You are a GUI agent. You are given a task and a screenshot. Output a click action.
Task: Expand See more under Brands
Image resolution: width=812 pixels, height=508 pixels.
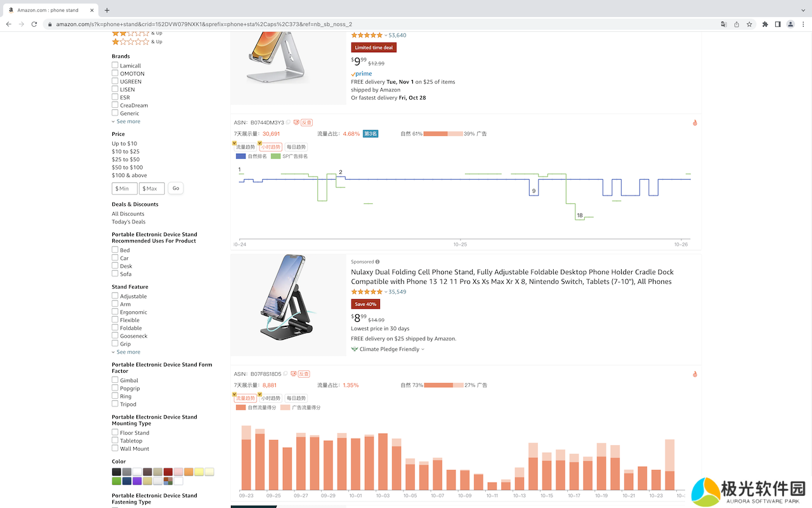point(128,121)
